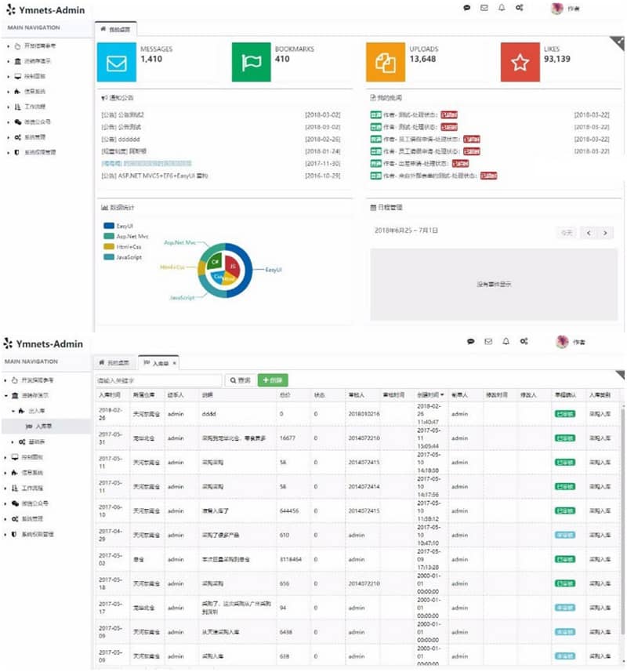Go to next week in calendar

pos(605,233)
